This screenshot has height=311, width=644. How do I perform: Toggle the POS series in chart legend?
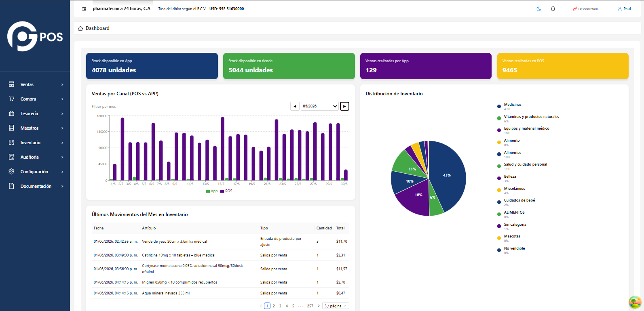(226, 191)
